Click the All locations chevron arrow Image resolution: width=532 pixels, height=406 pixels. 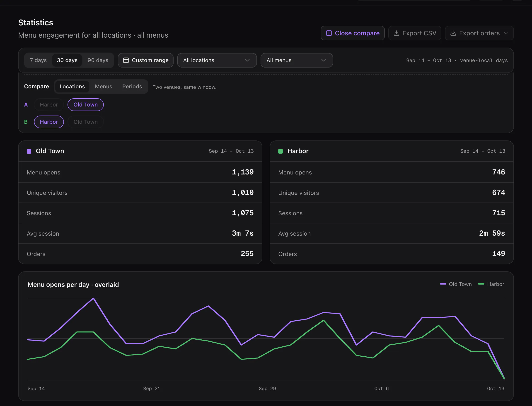[247, 60]
